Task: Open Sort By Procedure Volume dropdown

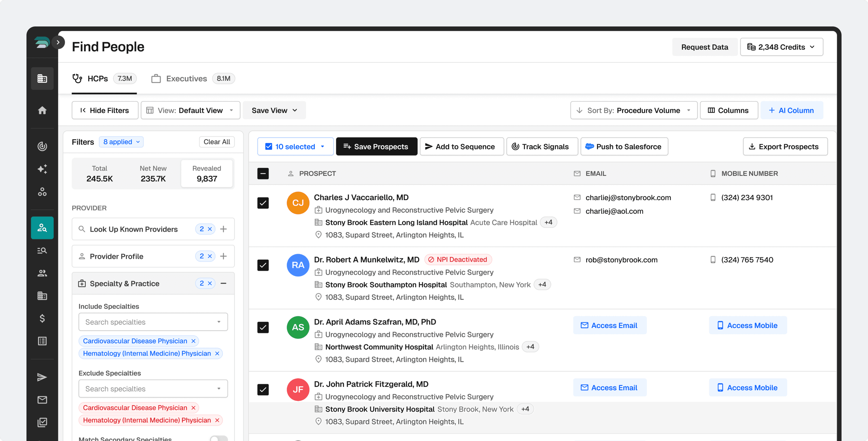Action: (634, 110)
